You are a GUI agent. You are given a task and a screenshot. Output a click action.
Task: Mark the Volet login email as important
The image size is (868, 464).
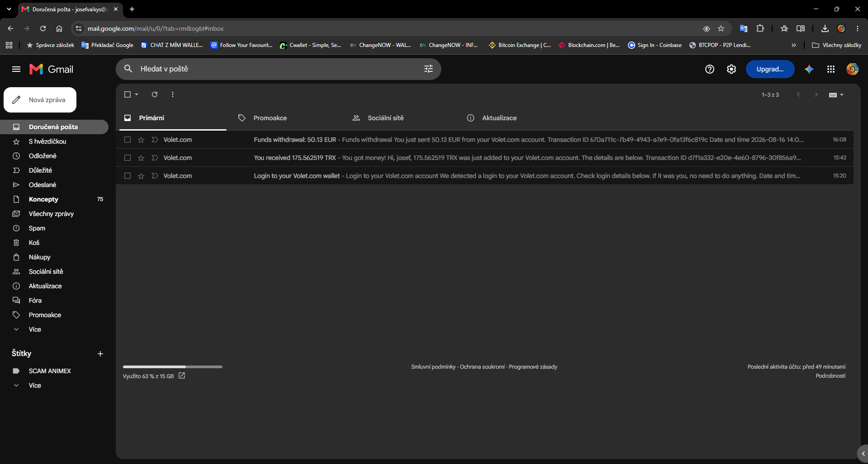(155, 176)
